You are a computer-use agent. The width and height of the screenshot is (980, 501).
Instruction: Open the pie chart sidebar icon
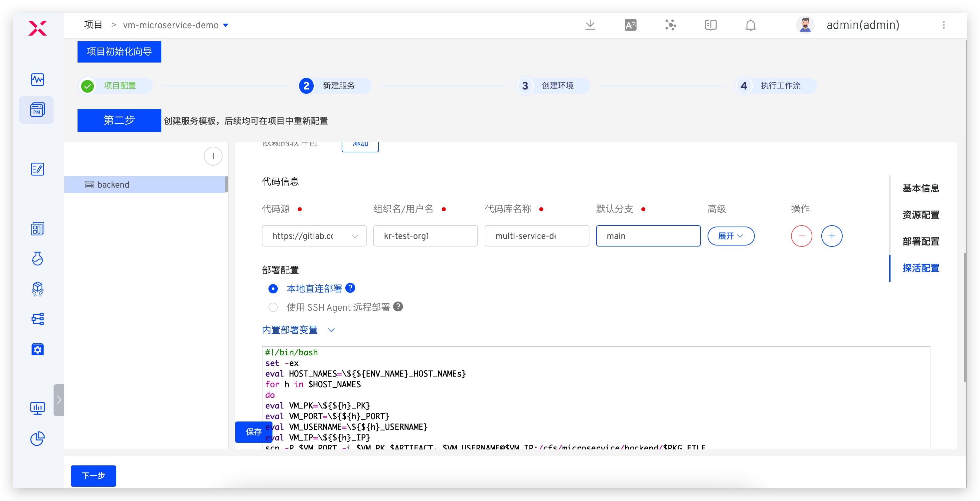37,438
